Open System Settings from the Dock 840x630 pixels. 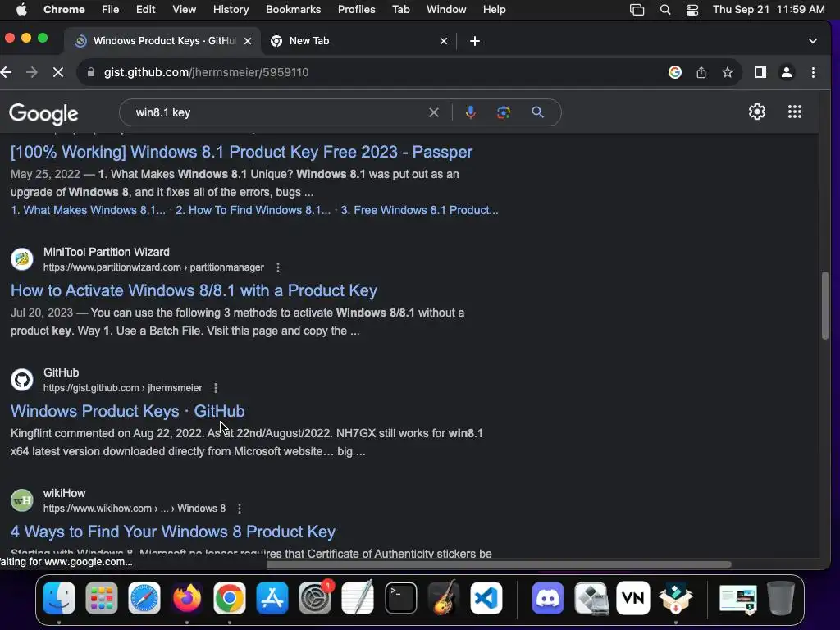pyautogui.click(x=315, y=598)
